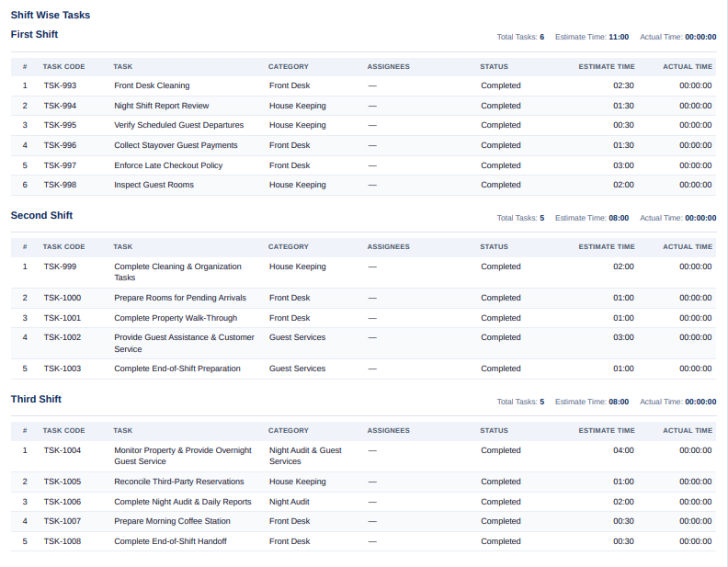This screenshot has width=728, height=567.
Task: Click CATEGORY header in Second Shift table
Action: 289,247
